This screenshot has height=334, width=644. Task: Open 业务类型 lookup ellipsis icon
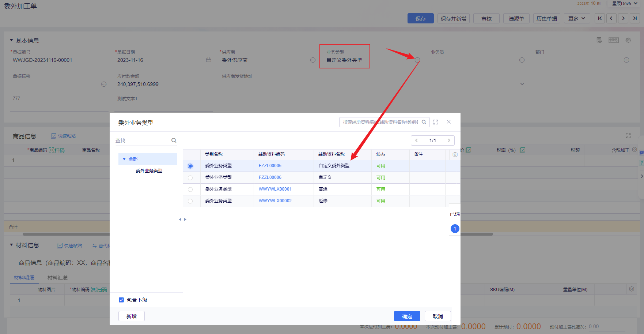[x=417, y=60]
